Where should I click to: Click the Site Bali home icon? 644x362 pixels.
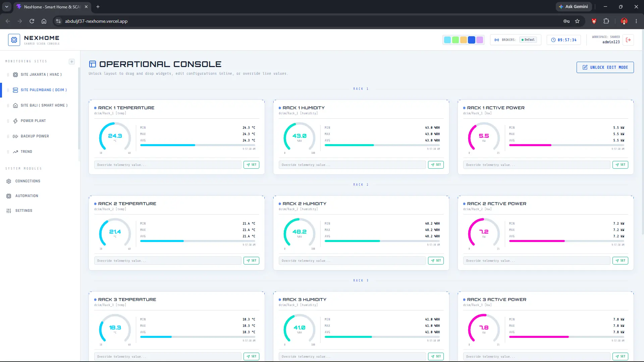click(15, 106)
